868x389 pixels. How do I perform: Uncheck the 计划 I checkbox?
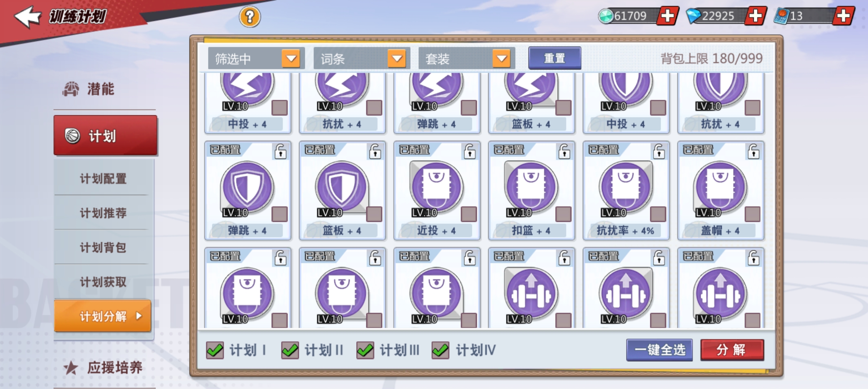(x=215, y=350)
